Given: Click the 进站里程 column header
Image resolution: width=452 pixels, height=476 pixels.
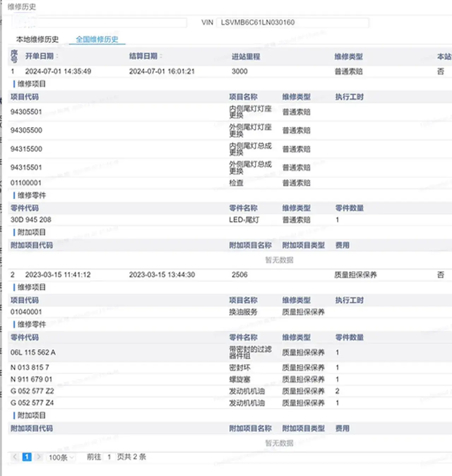Looking at the screenshot, I should coord(246,56).
